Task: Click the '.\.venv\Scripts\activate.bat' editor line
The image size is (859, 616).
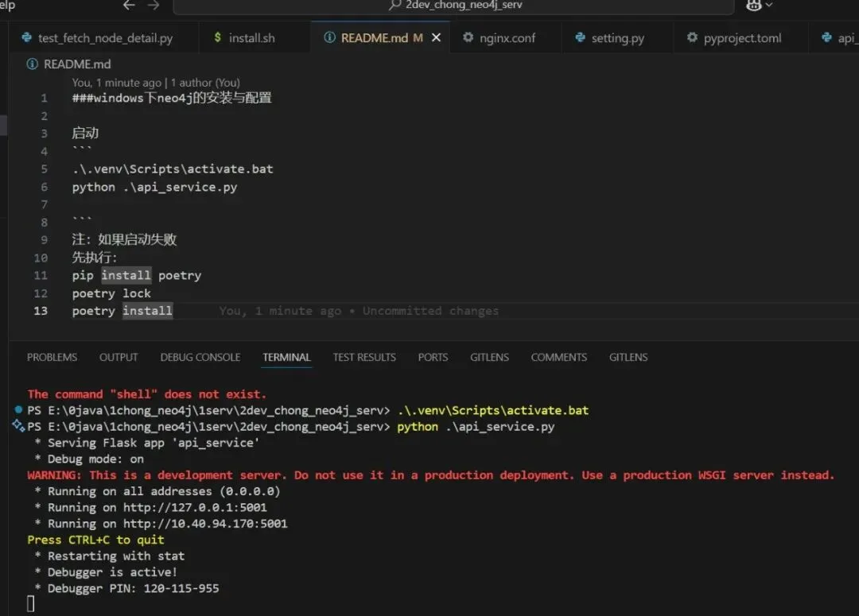Action: pyautogui.click(x=173, y=169)
